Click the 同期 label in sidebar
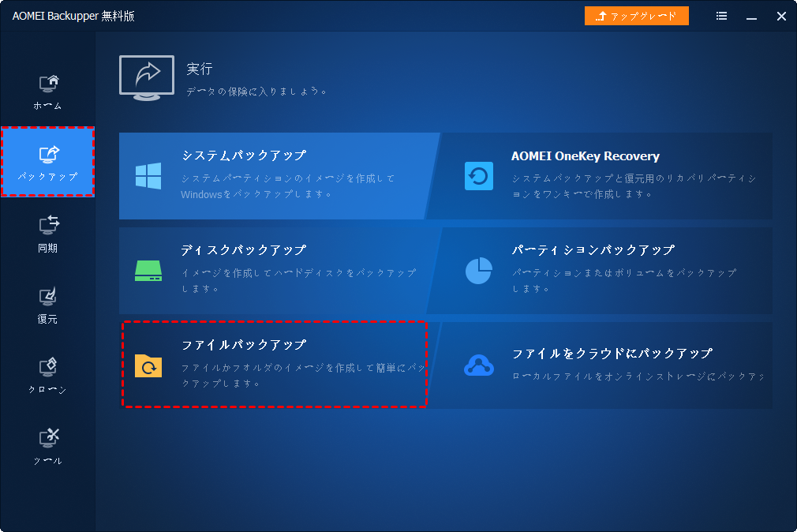The height and width of the screenshot is (532, 797). (48, 248)
